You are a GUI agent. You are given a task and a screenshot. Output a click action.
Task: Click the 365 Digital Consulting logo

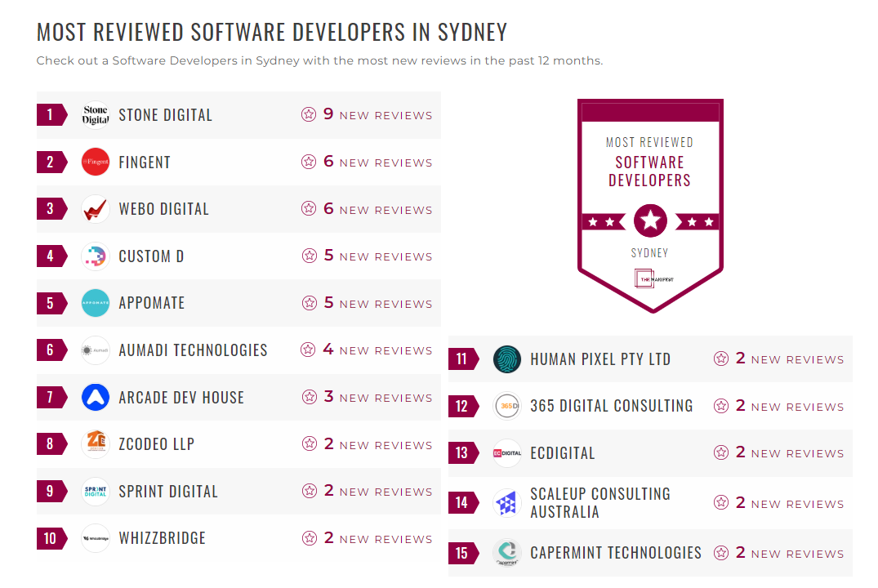[507, 406]
